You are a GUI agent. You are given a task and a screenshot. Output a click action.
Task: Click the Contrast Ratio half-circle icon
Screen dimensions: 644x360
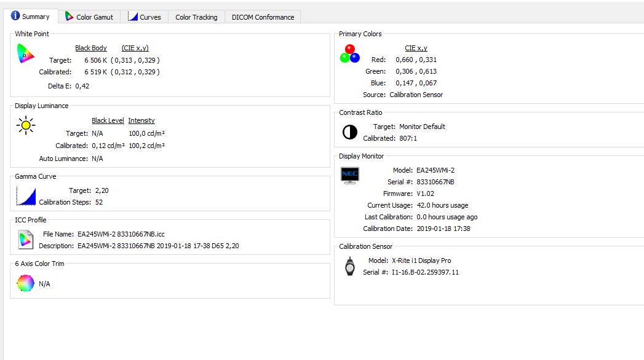tap(349, 132)
